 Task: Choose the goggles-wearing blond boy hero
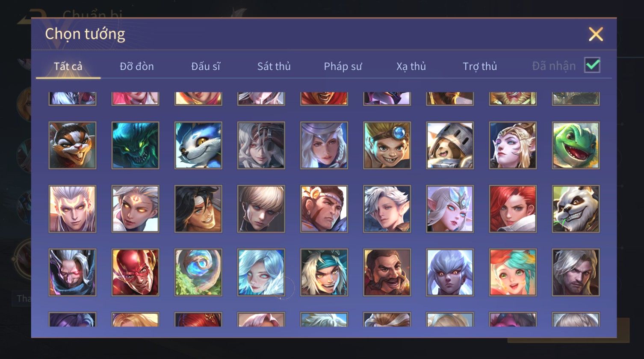click(x=387, y=145)
